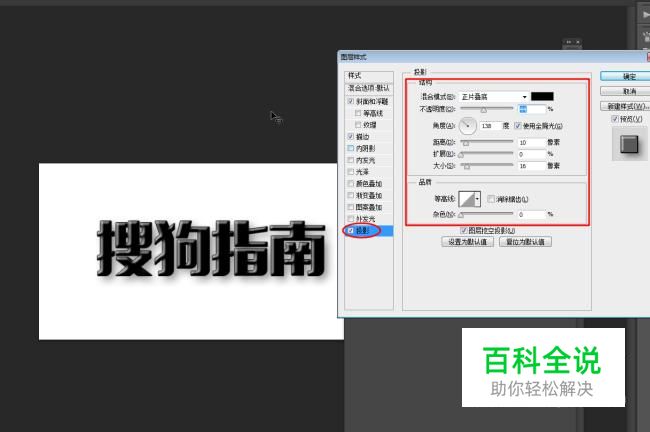Open the contour (等高线) curve thumbnail editor
650x432 pixels.
[x=467, y=199]
